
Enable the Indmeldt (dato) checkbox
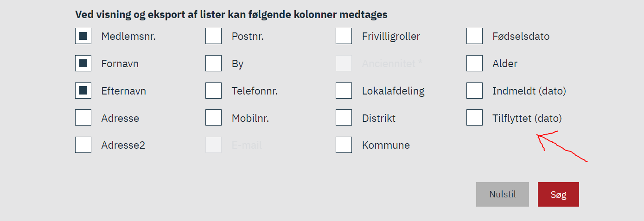tap(474, 91)
